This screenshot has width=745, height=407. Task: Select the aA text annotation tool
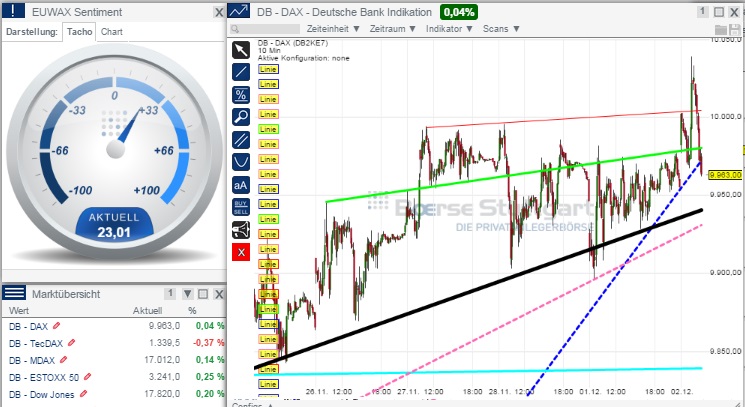click(241, 185)
